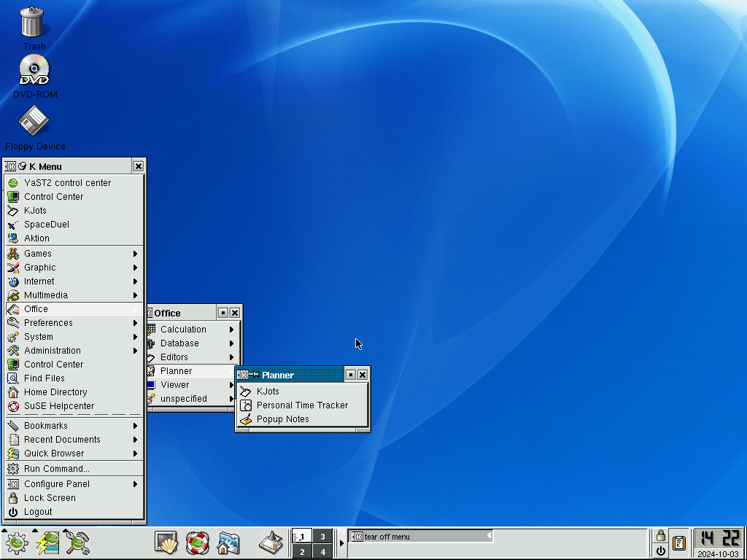Launch the SuSE help lifebuoy panel icon
Image resolution: width=747 pixels, height=560 pixels.
click(x=197, y=542)
